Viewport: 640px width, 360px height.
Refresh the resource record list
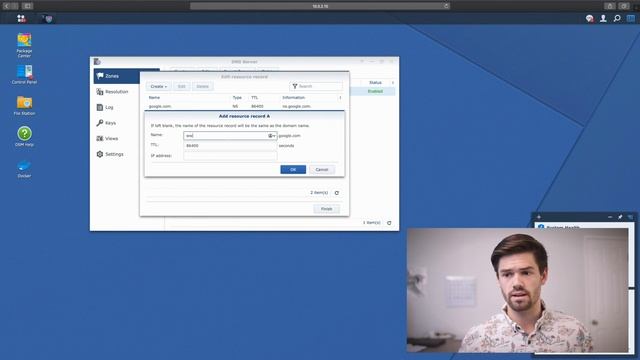point(337,193)
